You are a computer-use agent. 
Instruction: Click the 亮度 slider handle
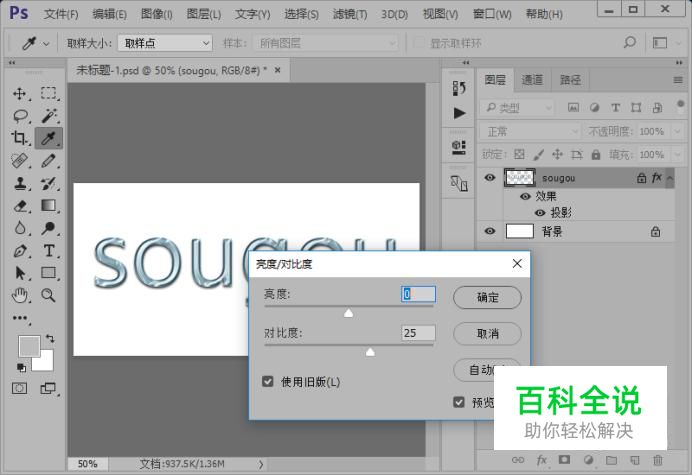coord(348,313)
